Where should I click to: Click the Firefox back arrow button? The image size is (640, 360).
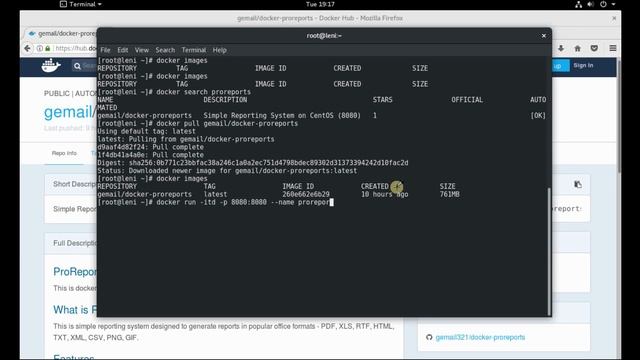(27, 48)
